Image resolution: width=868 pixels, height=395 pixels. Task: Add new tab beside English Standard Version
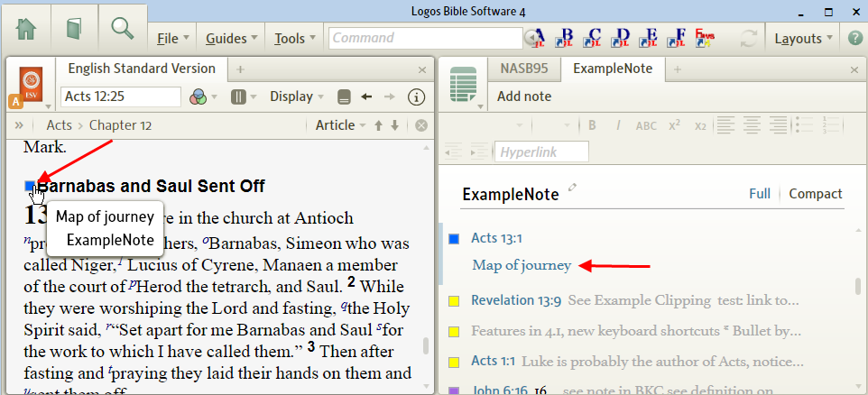point(240,69)
